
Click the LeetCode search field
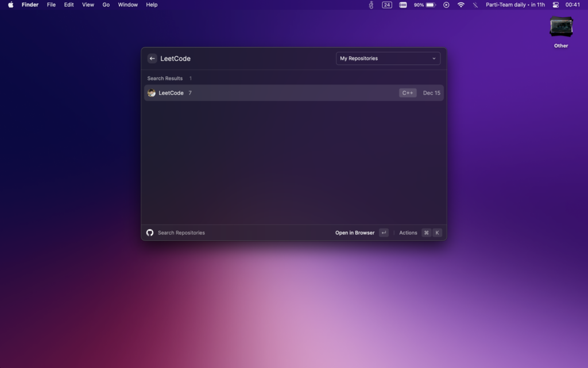(x=246, y=59)
